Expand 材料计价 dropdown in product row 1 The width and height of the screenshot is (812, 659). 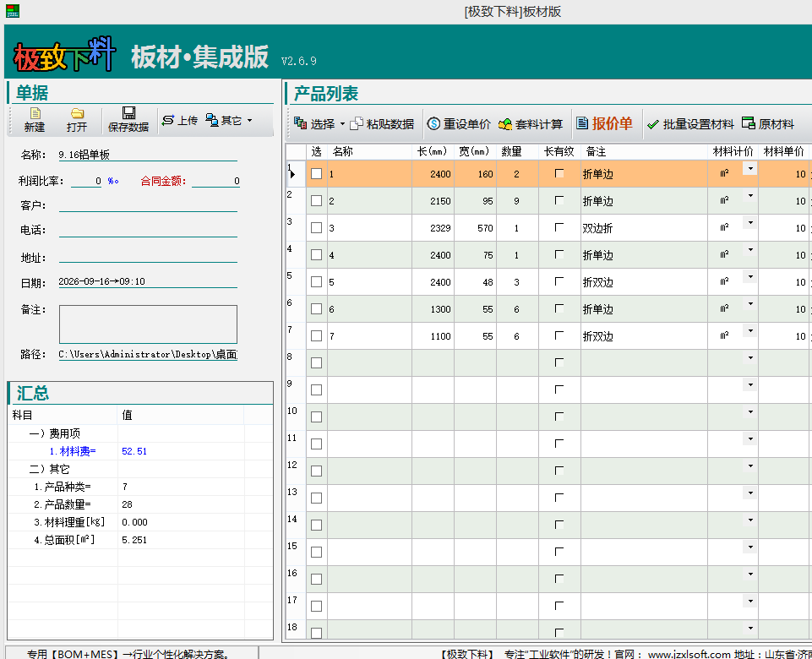750,168
